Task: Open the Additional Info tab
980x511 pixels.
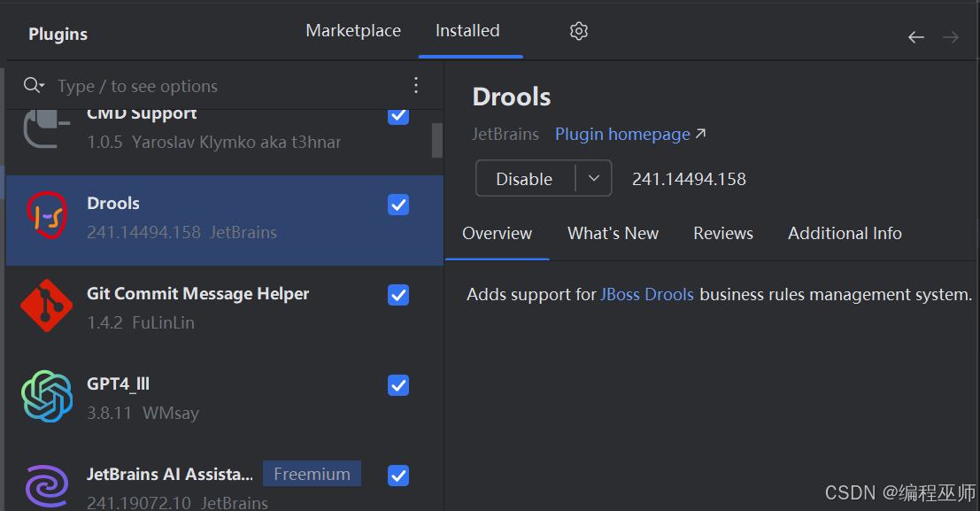Action: [845, 233]
